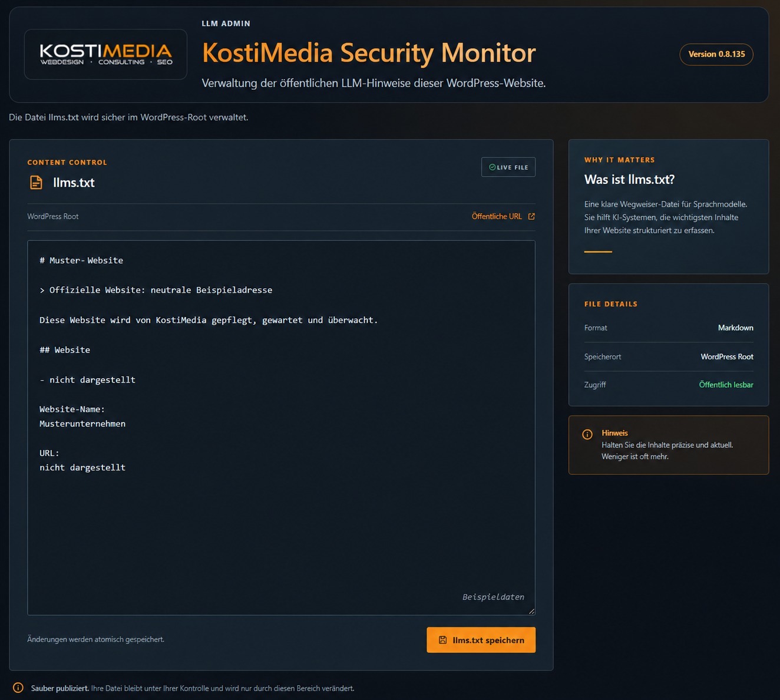This screenshot has width=780, height=700.
Task: Click the 'FILE DETAILS' section label
Action: tap(611, 304)
